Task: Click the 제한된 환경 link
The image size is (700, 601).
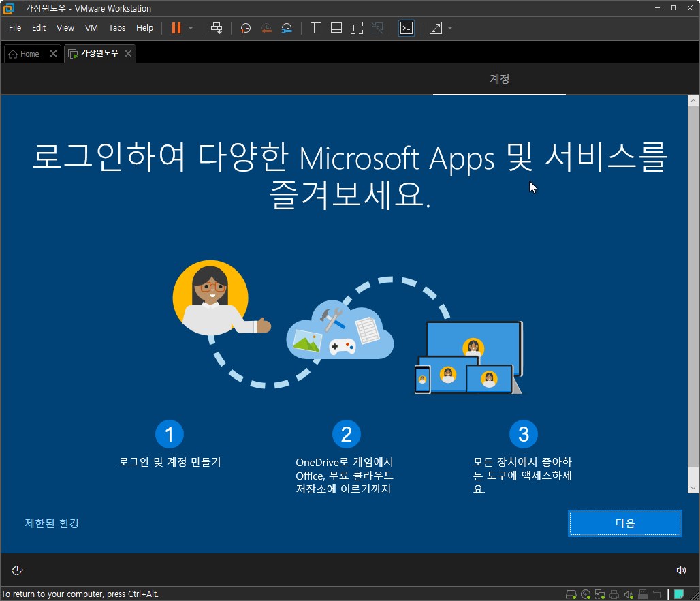Action: click(x=52, y=523)
